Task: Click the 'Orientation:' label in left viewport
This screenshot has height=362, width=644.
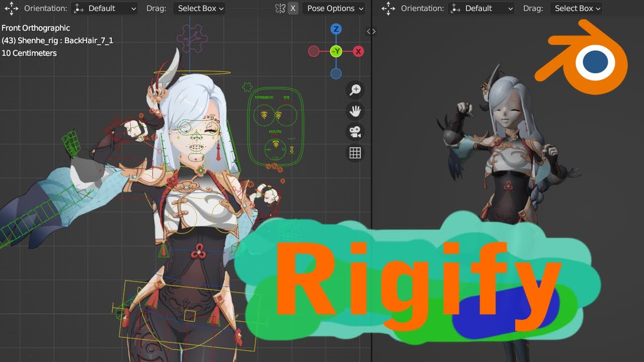Action: (45, 9)
